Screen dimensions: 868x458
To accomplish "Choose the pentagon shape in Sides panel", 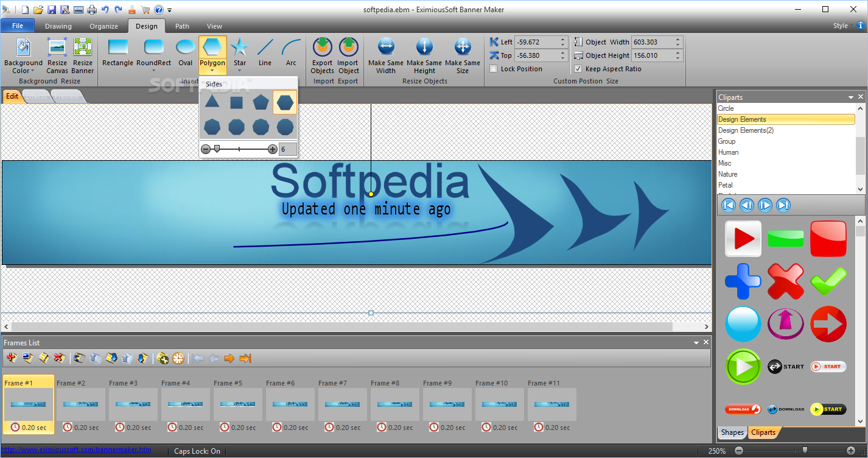I will point(261,102).
